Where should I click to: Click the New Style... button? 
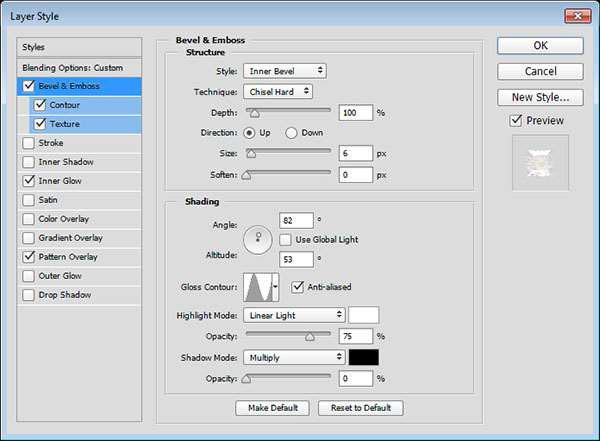[x=540, y=97]
